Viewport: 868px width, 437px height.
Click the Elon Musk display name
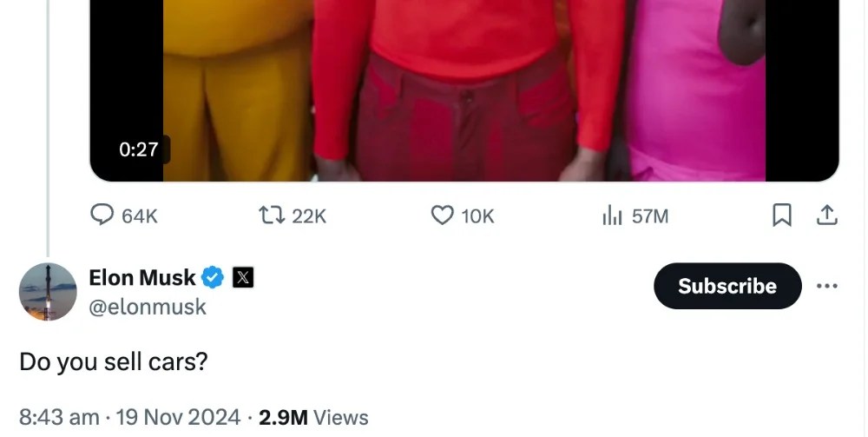point(142,277)
